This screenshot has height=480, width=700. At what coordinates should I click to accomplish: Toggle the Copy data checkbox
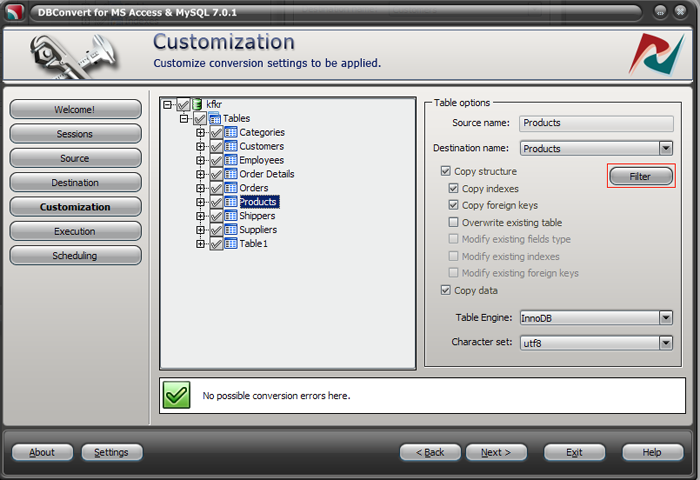click(x=446, y=290)
